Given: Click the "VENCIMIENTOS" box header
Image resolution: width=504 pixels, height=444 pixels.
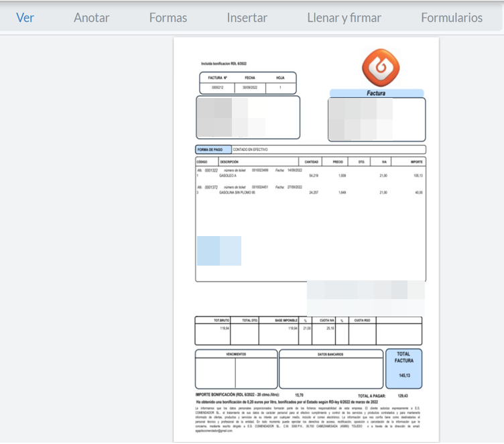Looking at the screenshot, I should (236, 354).
